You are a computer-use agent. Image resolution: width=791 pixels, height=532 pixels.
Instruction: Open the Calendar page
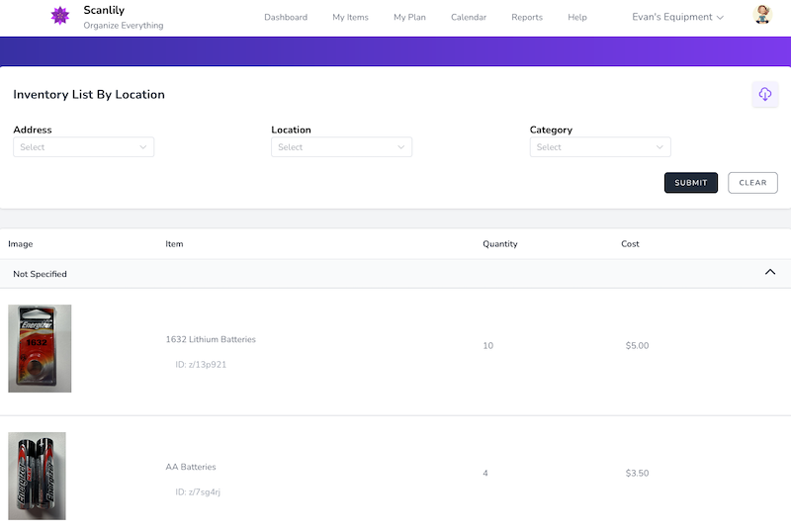(x=468, y=17)
